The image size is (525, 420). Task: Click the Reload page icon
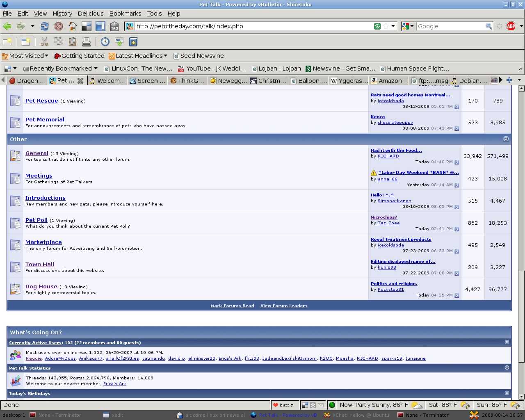point(45,26)
